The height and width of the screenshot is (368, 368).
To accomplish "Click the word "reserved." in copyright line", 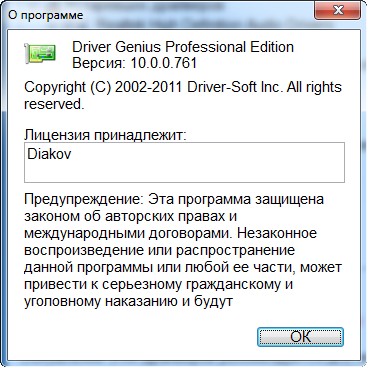I will tap(54, 105).
